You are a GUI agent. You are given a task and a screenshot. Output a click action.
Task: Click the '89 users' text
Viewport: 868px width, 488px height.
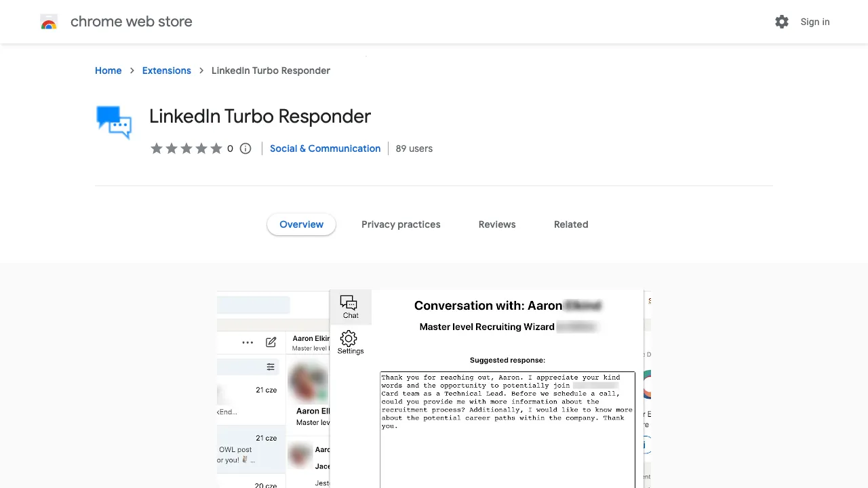click(414, 148)
